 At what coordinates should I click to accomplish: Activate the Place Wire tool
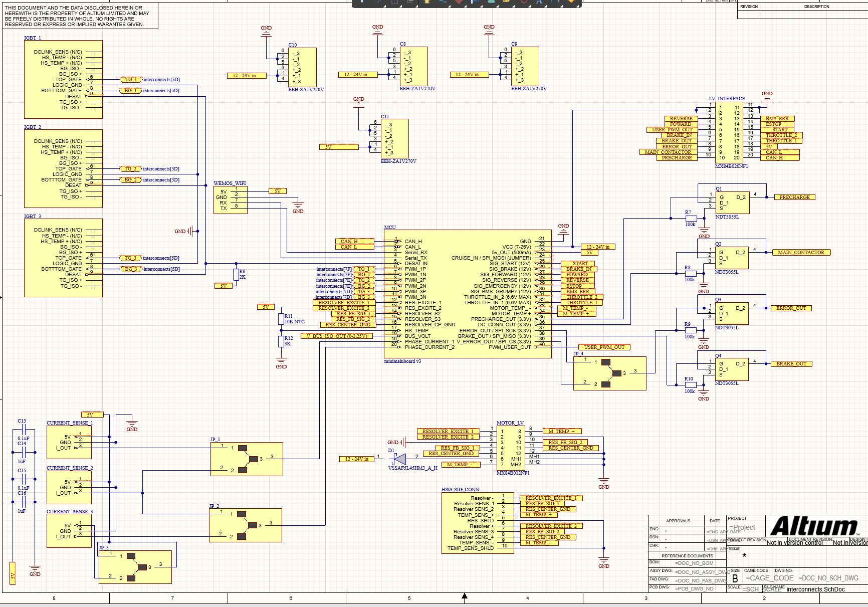(x=443, y=2)
